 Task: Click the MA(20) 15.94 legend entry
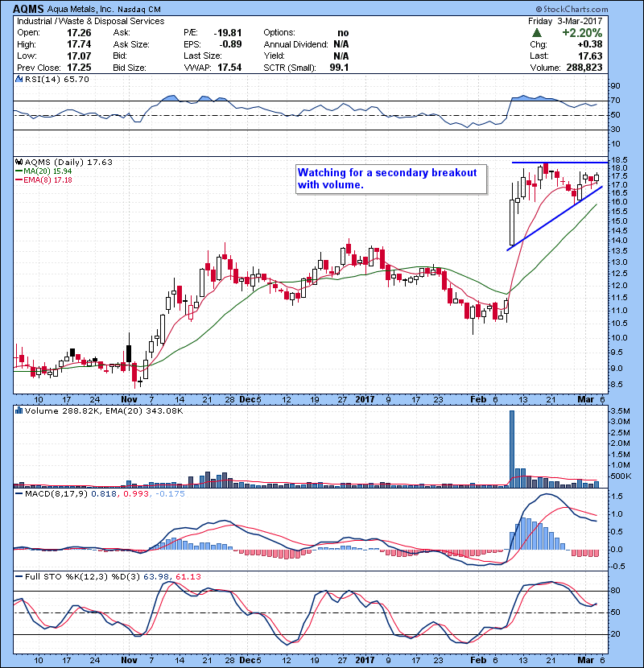coord(47,171)
